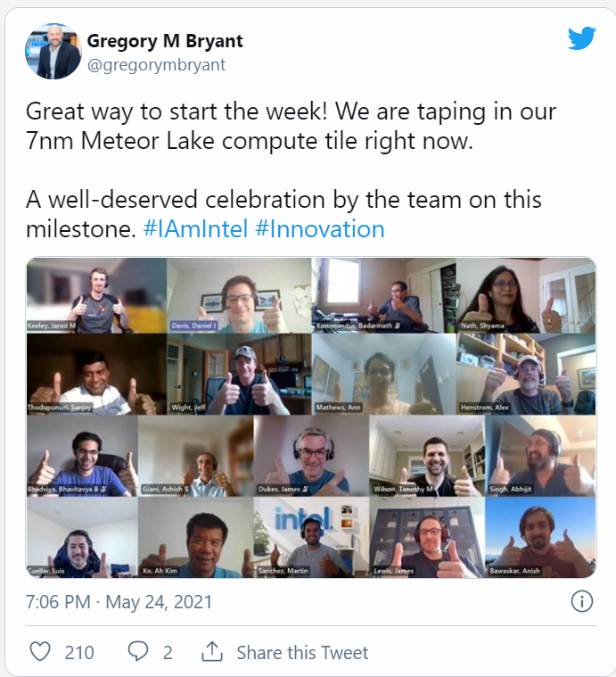
Task: Click the 2 replies count
Action: 168,652
